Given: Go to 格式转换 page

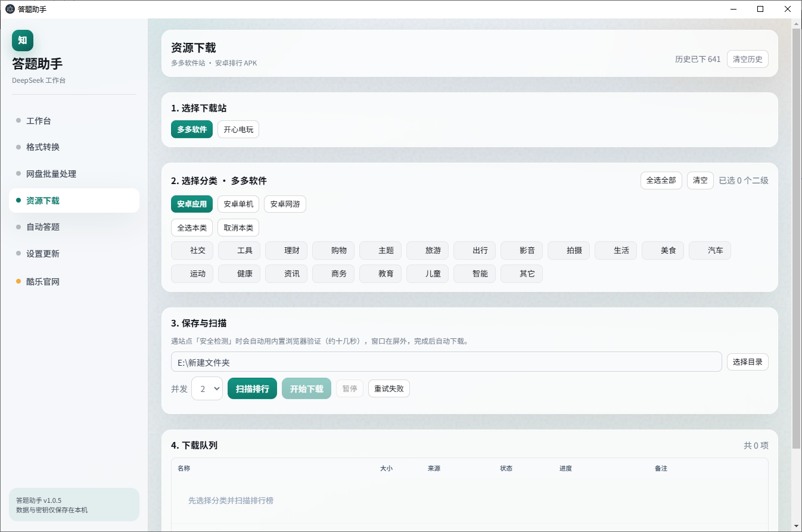Looking at the screenshot, I should (x=74, y=147).
